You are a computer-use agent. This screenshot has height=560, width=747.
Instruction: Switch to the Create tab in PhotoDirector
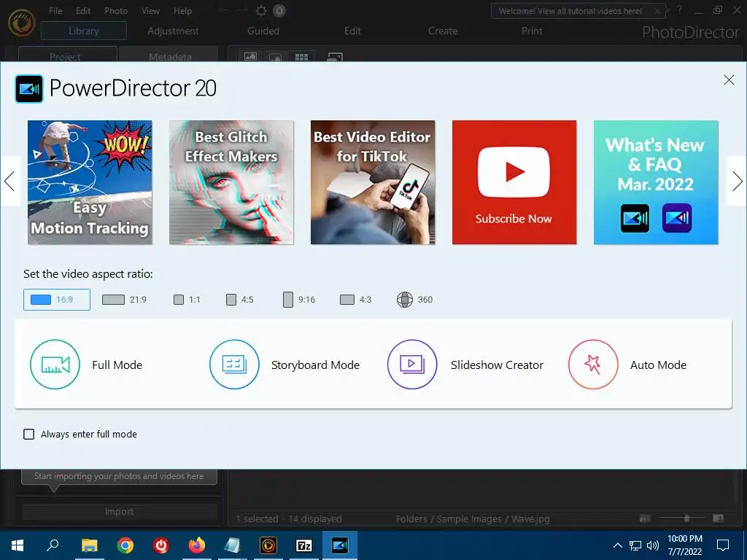click(x=443, y=31)
